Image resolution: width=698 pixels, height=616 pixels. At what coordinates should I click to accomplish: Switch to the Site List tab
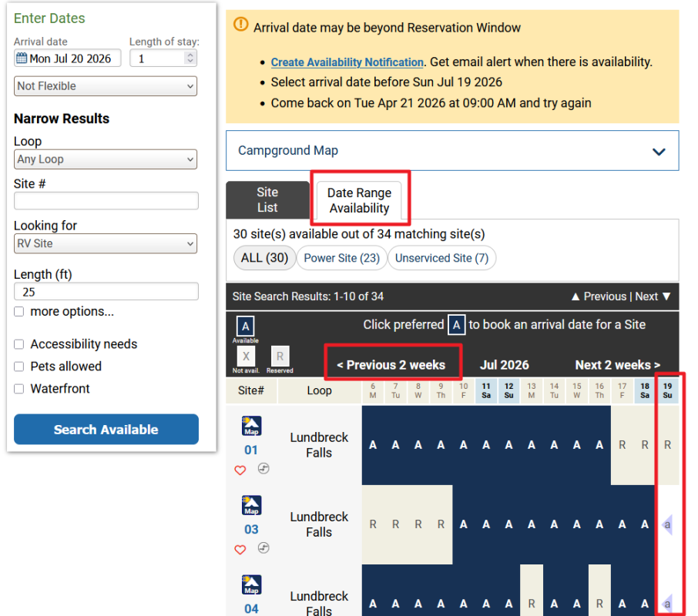[267, 200]
